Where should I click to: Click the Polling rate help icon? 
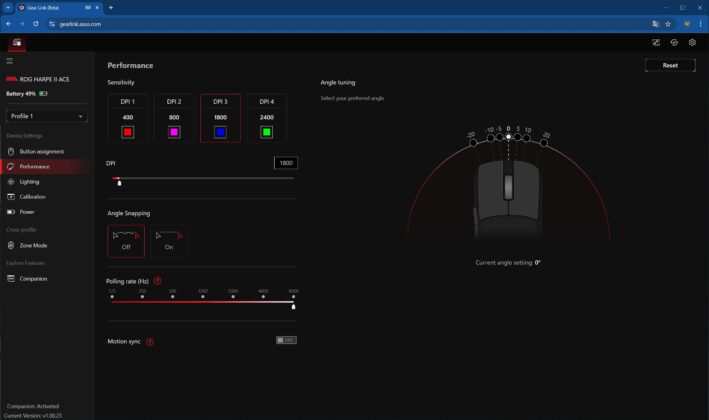[157, 281]
